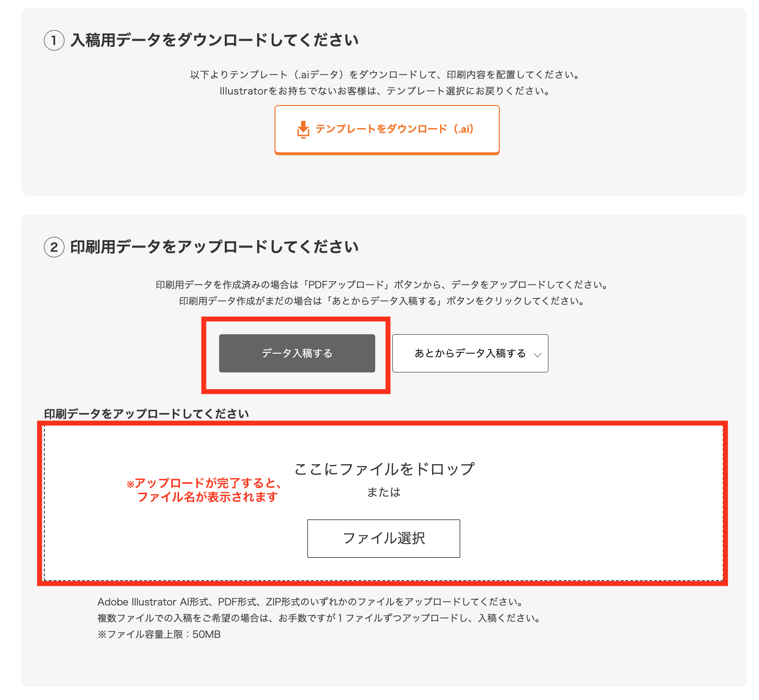
Task: Click the circled step 1 icon
Action: pos(54,41)
